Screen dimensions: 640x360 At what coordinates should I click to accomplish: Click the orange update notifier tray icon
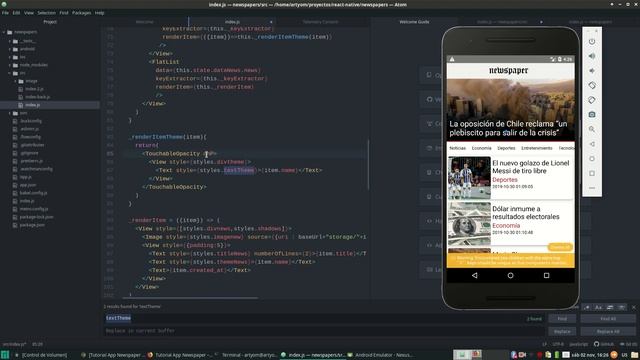(614, 355)
